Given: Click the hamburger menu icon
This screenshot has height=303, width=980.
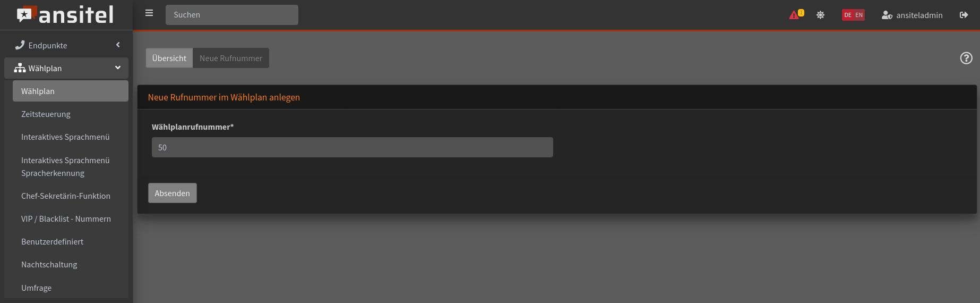Looking at the screenshot, I should point(149,13).
